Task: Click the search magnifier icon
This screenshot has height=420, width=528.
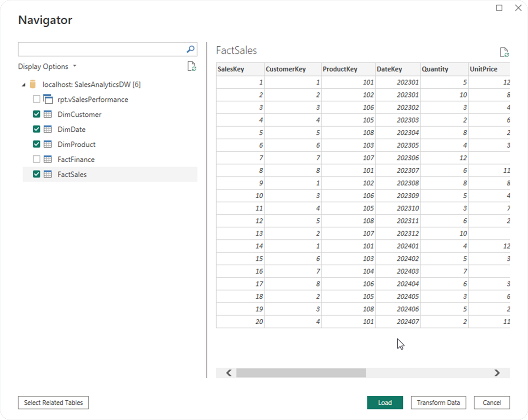Action: (x=190, y=49)
